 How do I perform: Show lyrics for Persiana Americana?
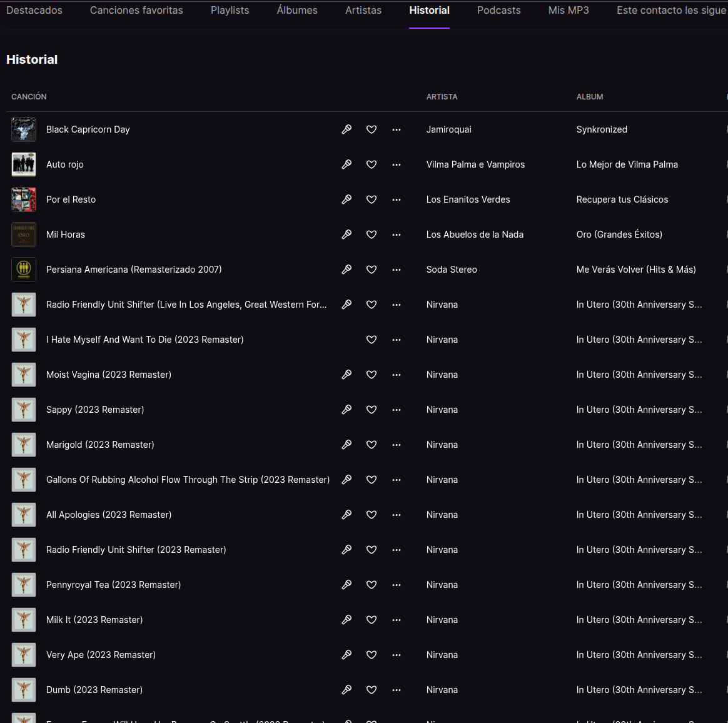[346, 270]
